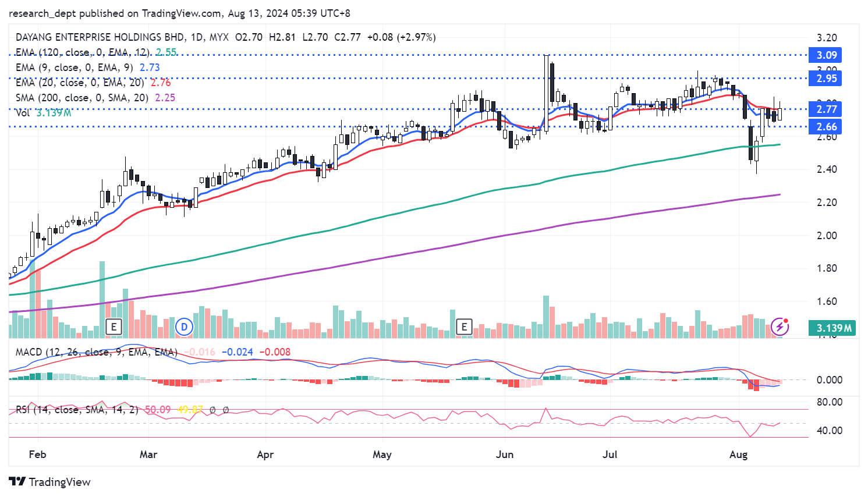Viewport: 868px width, 497px height.
Task: Click the dividend 'D' marker in March
Action: (x=184, y=327)
